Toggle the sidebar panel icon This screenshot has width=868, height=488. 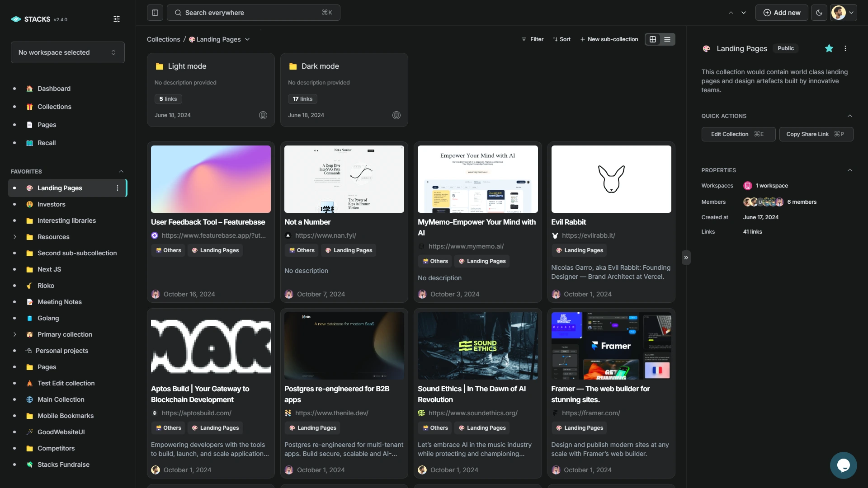pos(155,13)
